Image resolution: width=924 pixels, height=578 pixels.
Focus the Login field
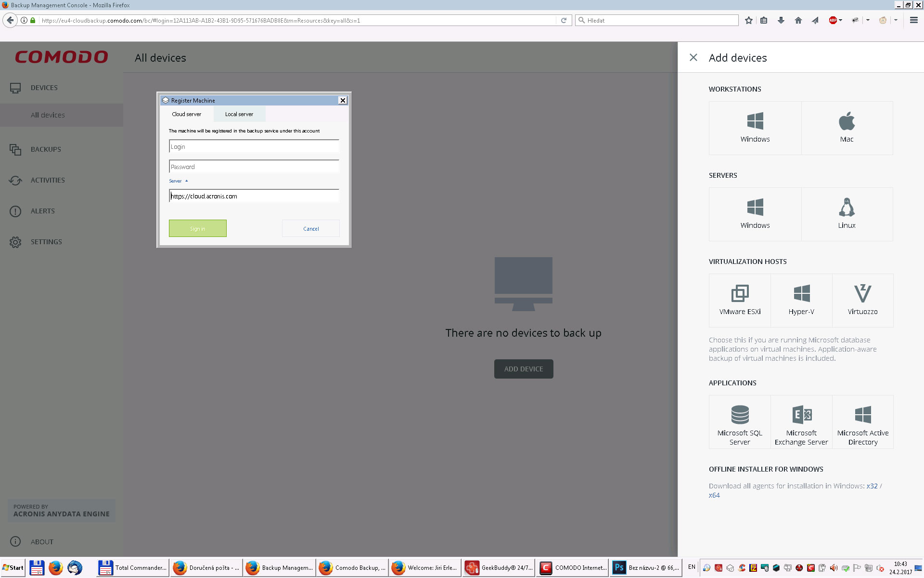[x=254, y=146]
